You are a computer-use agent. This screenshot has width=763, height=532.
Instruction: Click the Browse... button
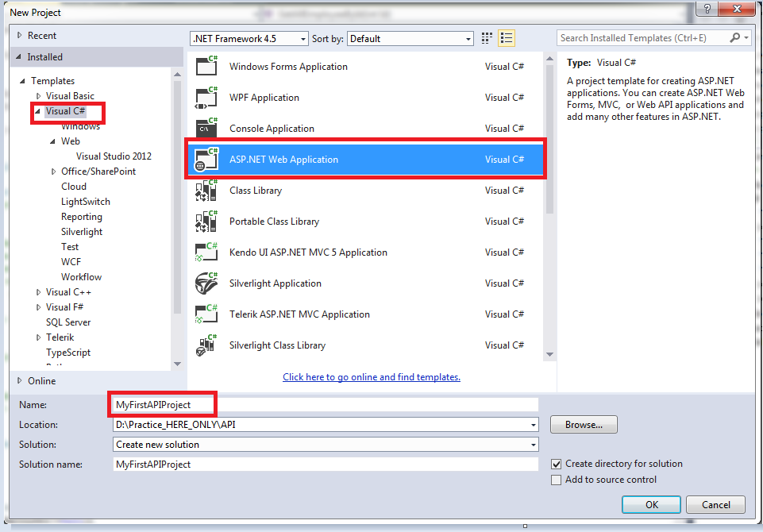[x=584, y=425]
